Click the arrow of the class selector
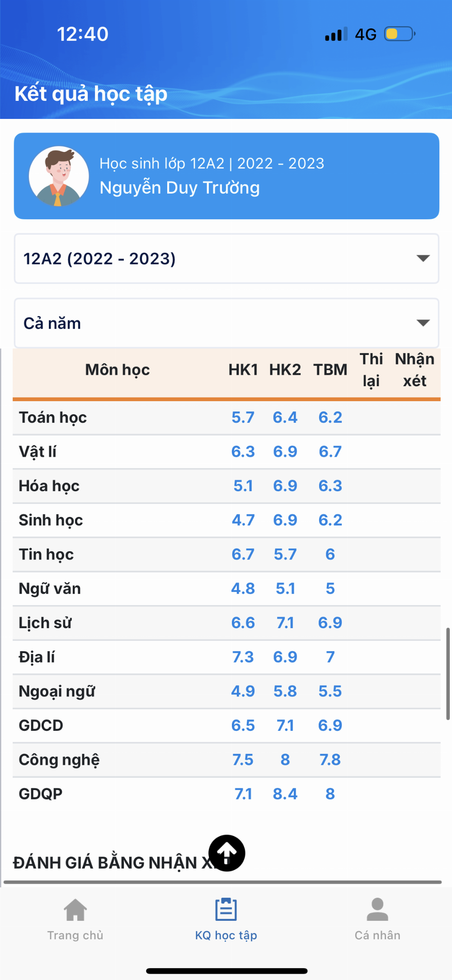 pos(423,258)
